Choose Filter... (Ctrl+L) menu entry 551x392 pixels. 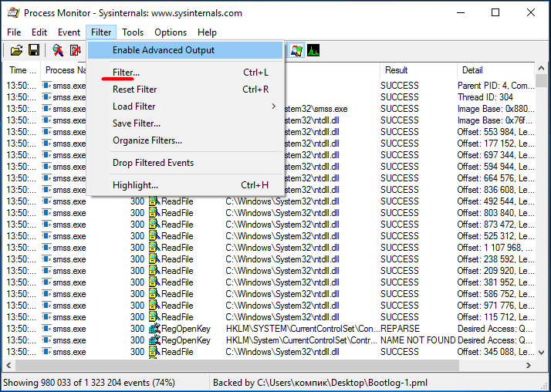185,73
